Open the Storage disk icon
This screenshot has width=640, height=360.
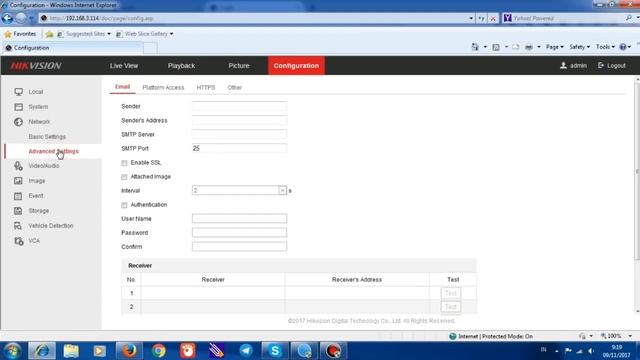(18, 211)
